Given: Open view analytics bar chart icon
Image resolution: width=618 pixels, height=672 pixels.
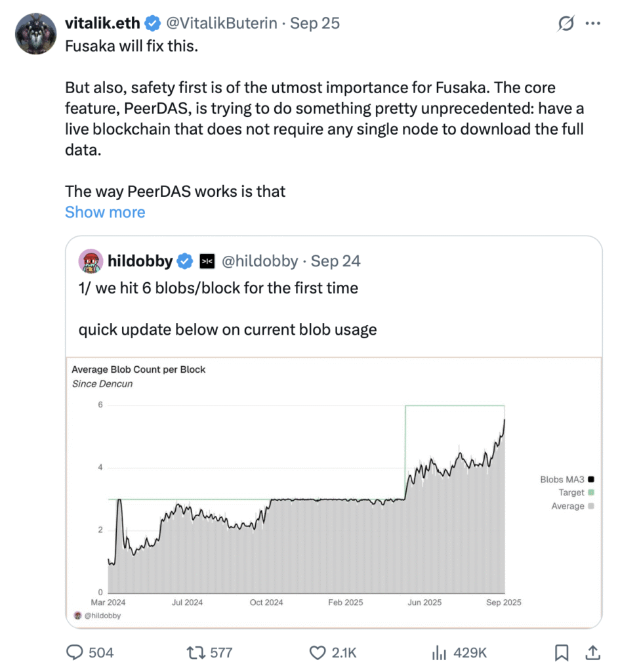Looking at the screenshot, I should pyautogui.click(x=438, y=652).
